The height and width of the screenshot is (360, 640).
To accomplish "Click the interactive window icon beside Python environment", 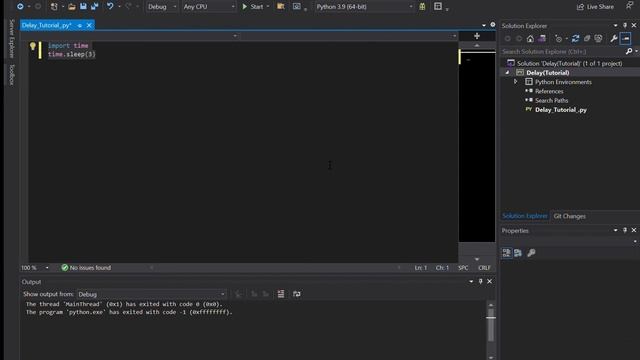I will point(297,7).
